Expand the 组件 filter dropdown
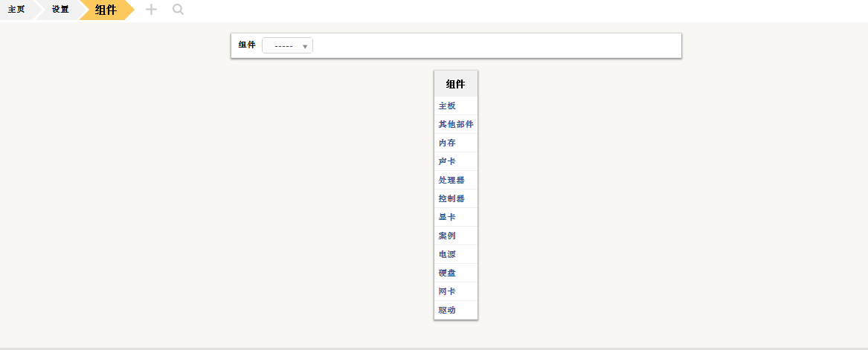Viewport: 868px width, 350px height. [x=287, y=46]
